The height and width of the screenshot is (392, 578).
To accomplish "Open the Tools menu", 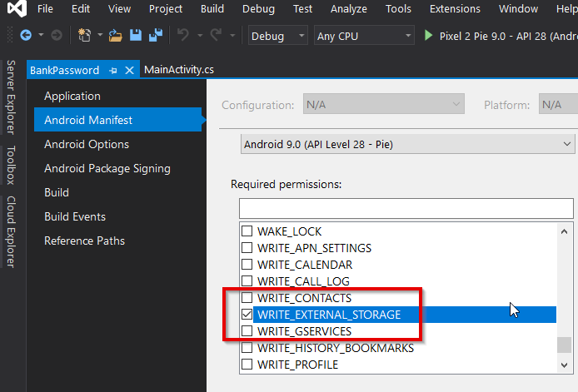I will pyautogui.click(x=398, y=8).
